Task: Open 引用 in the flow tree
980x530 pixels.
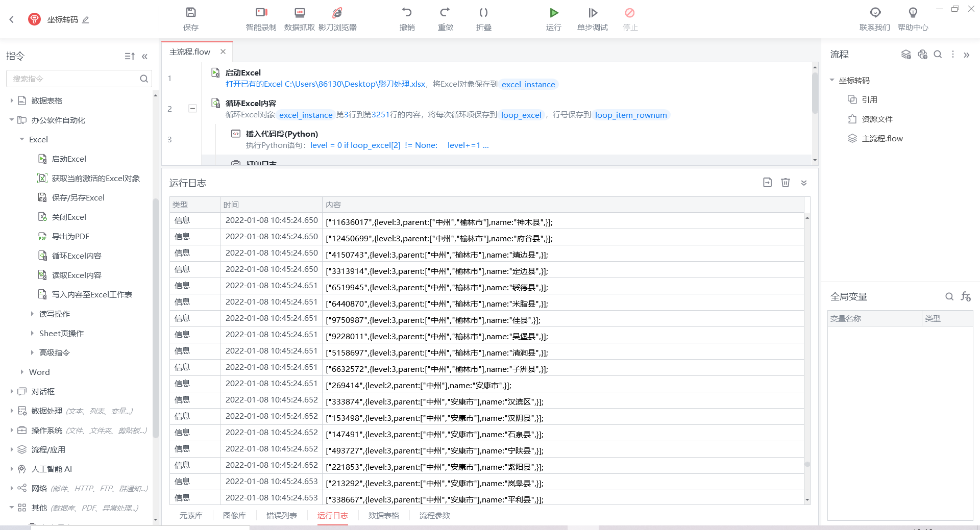Action: click(x=869, y=99)
